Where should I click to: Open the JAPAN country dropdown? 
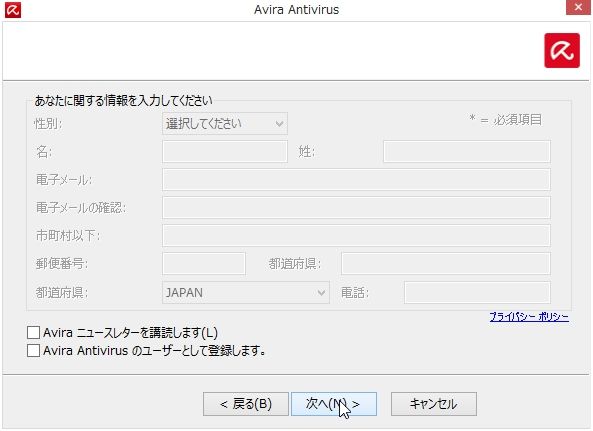click(246, 292)
